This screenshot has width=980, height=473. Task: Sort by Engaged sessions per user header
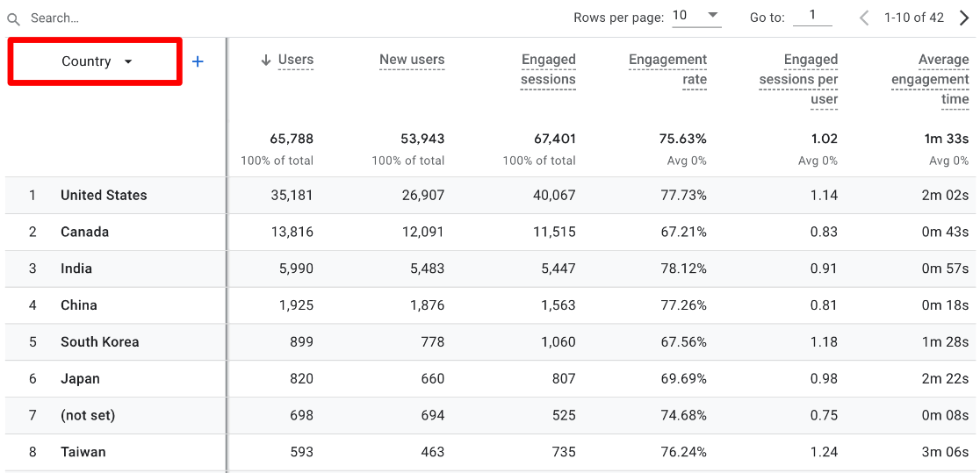point(798,79)
